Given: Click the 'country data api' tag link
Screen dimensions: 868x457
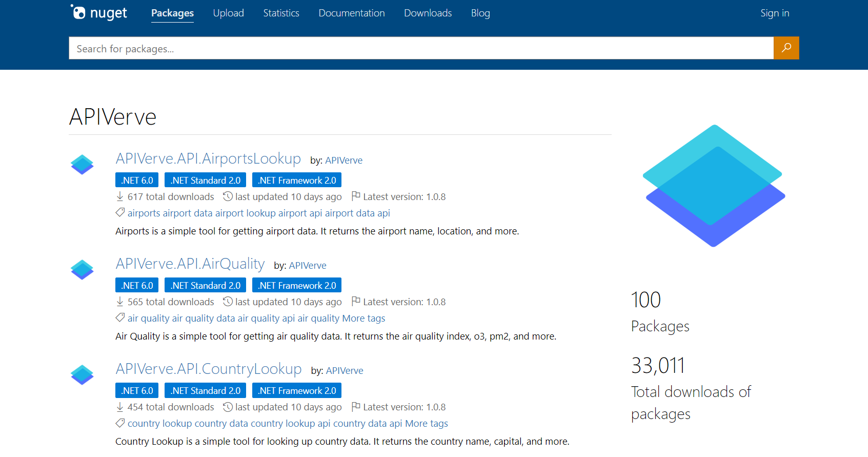Looking at the screenshot, I should (368, 423).
